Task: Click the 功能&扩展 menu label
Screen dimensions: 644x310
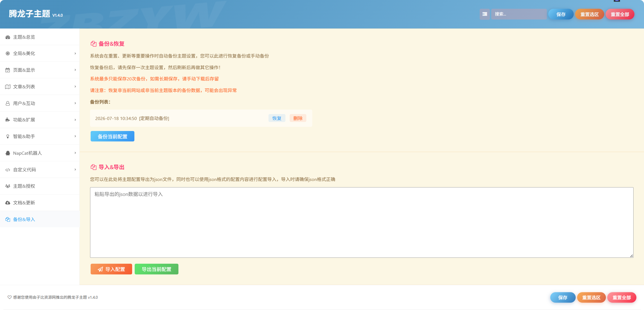Action: point(24,120)
